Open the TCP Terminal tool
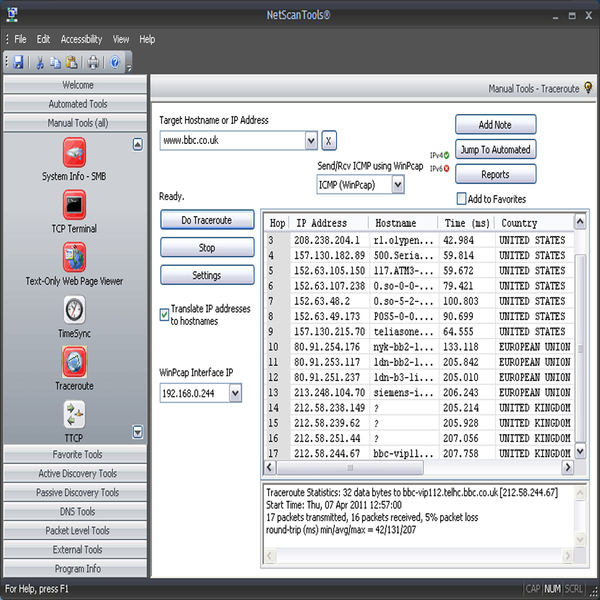 point(74,205)
